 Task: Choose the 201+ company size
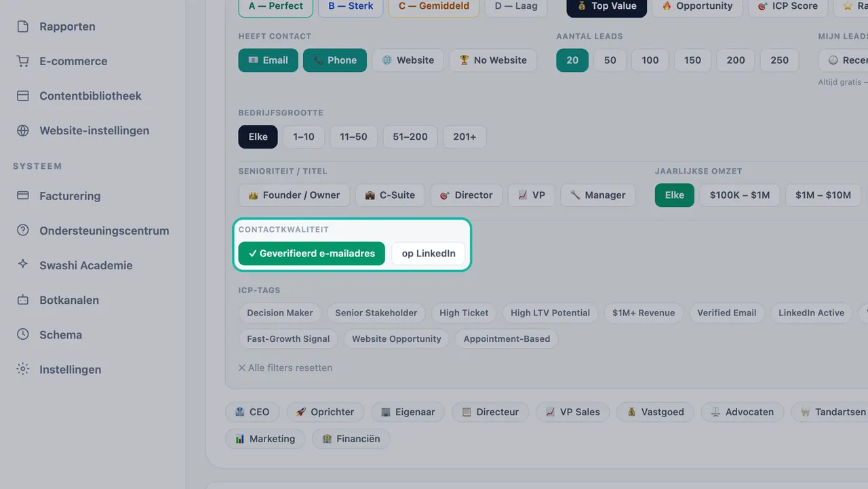click(x=465, y=137)
